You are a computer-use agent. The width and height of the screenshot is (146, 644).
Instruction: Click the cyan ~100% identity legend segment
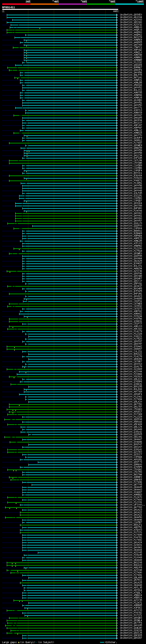(x=130, y=4)
